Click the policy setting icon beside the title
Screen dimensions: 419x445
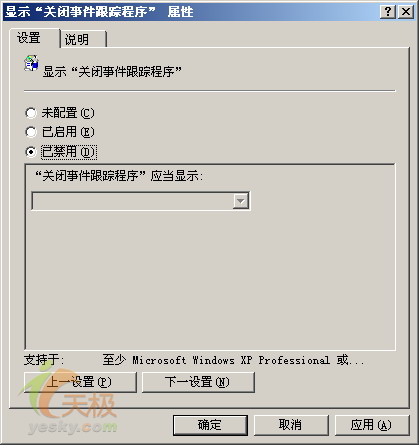[x=31, y=63]
